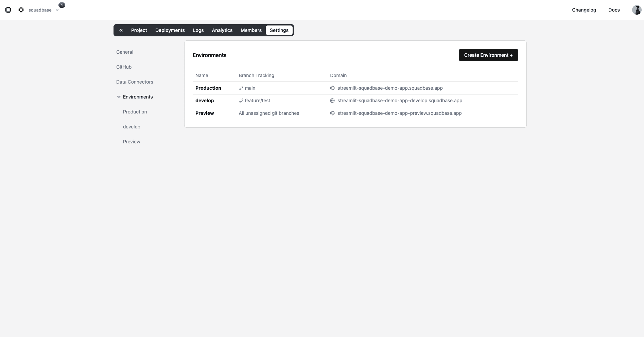The height and width of the screenshot is (337, 644).
Task: Click the branch icon next to main
Action: [241, 88]
